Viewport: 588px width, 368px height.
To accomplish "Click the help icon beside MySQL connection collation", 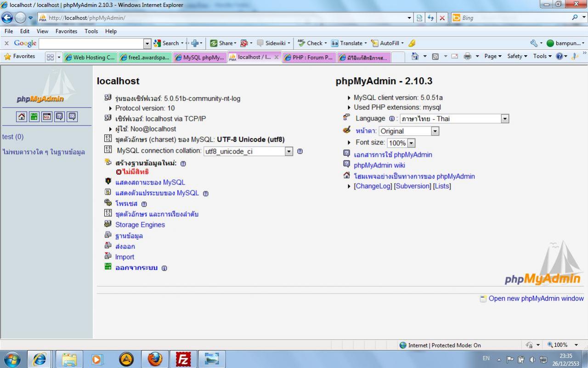I will pos(300,151).
